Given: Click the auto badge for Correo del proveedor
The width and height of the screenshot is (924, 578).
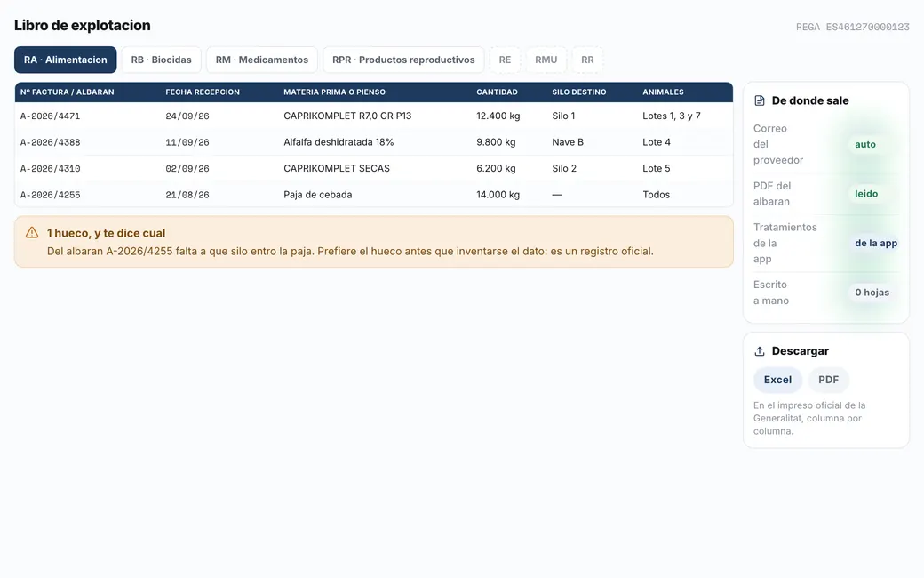Looking at the screenshot, I should [x=865, y=144].
